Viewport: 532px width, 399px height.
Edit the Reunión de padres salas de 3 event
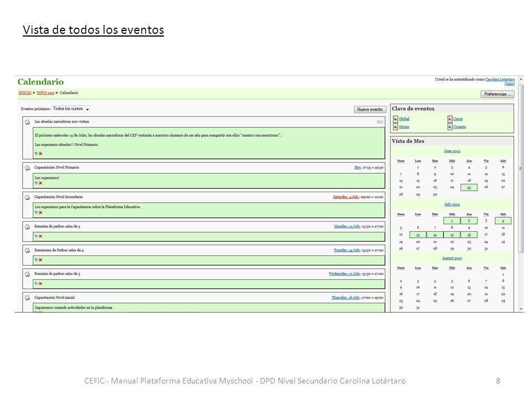tap(37, 283)
